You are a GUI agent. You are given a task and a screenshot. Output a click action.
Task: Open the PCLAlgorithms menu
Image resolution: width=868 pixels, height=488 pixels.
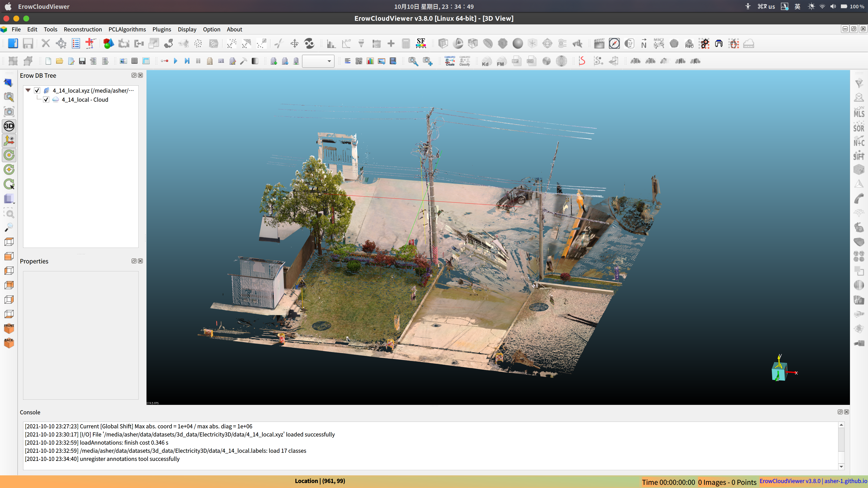pos(127,29)
